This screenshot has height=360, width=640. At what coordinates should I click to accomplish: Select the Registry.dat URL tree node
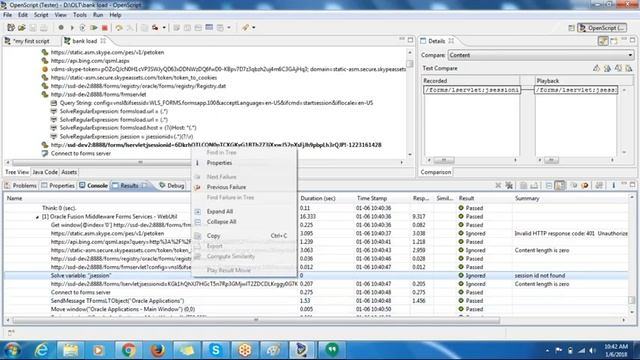(138, 86)
